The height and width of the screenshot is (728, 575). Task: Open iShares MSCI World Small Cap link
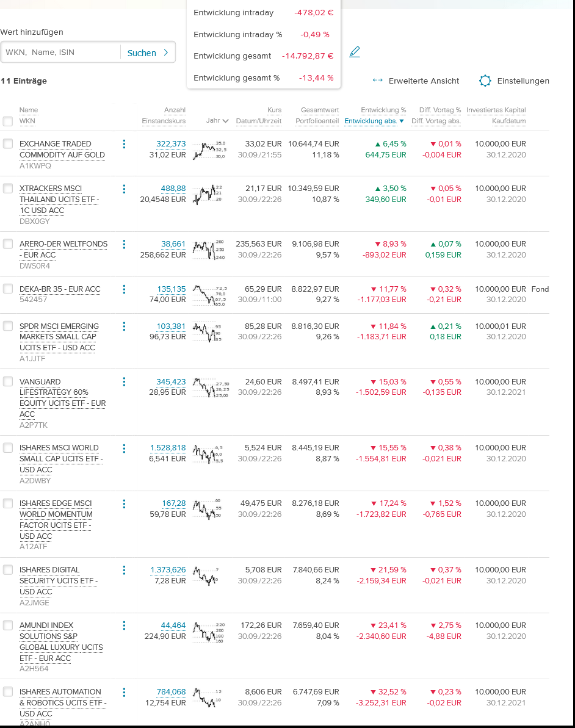[61, 458]
